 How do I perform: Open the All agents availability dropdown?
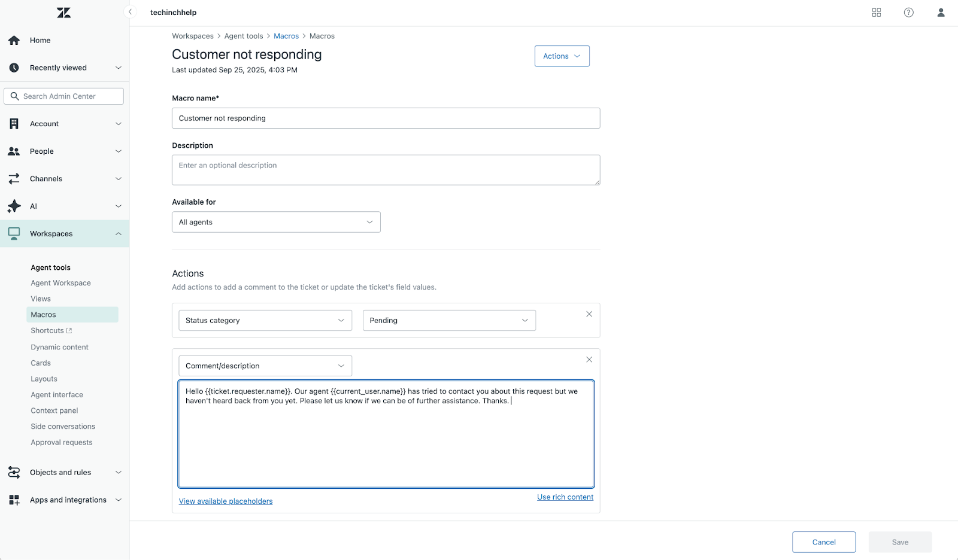(275, 221)
